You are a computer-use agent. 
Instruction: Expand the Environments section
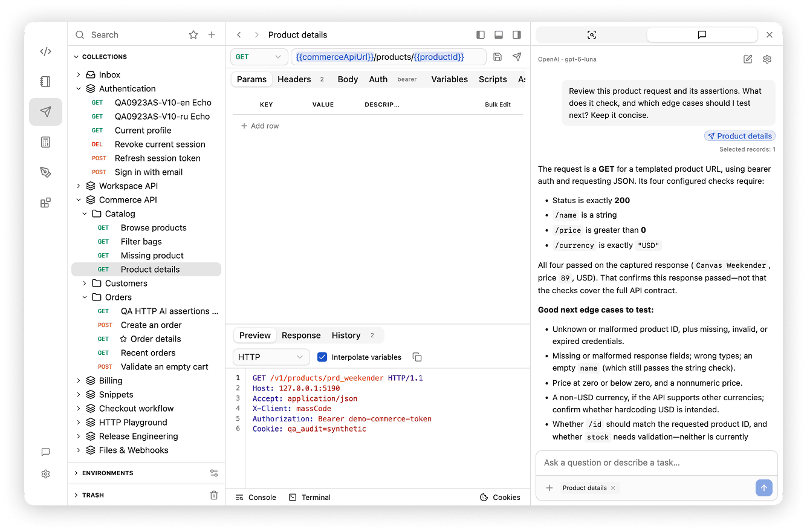[76, 473]
